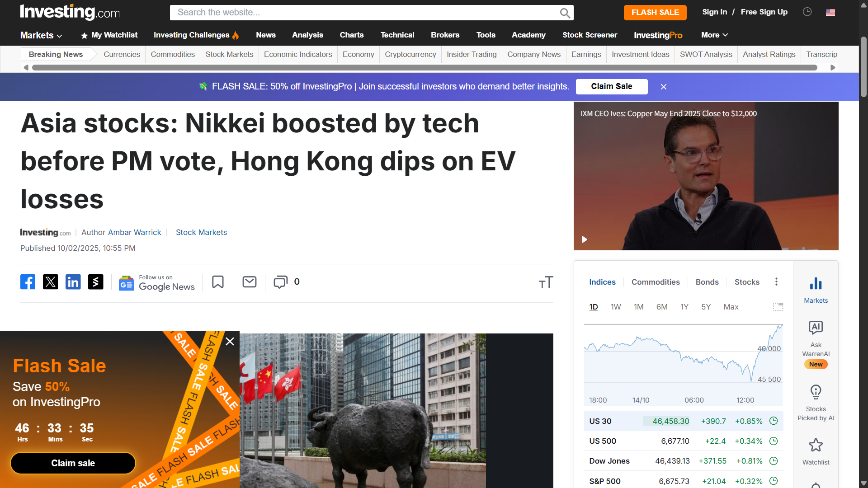The image size is (868, 488).
Task: Expand the More navigation dropdown
Action: [x=714, y=35]
